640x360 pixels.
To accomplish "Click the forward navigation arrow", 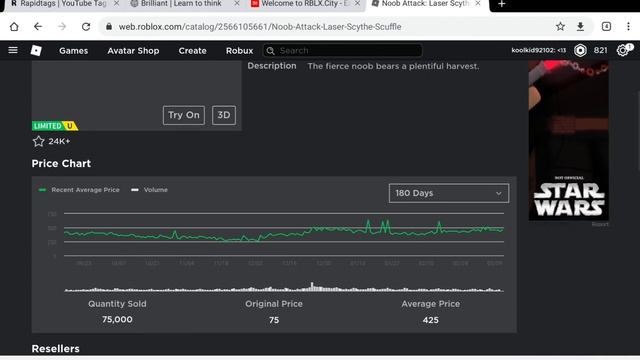I will 62,27.
